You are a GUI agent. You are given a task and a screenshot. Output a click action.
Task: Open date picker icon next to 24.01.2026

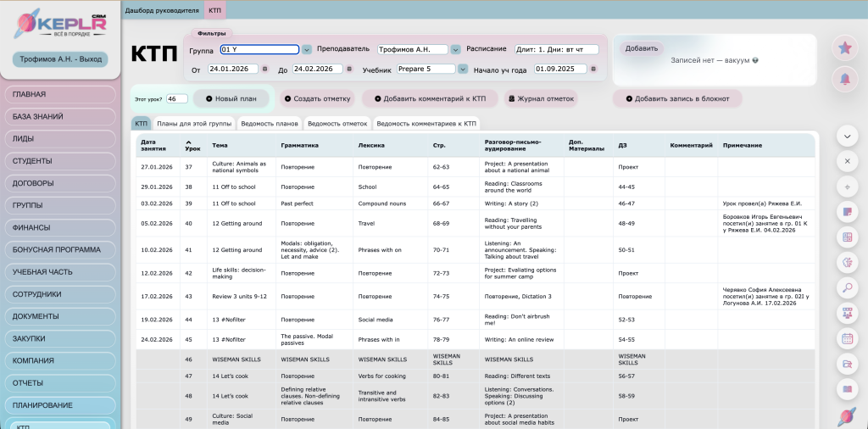point(265,69)
